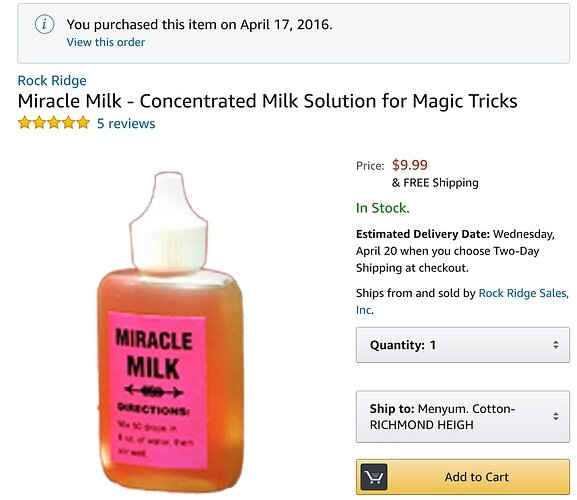Click the Miracle Milk bottle product image
This screenshot has width=577, height=500.
[170, 331]
